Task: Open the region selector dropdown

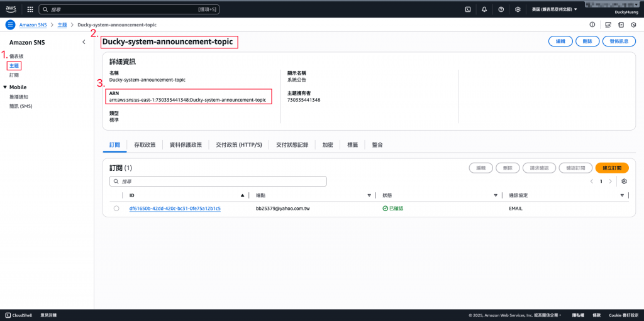Action: click(555, 9)
